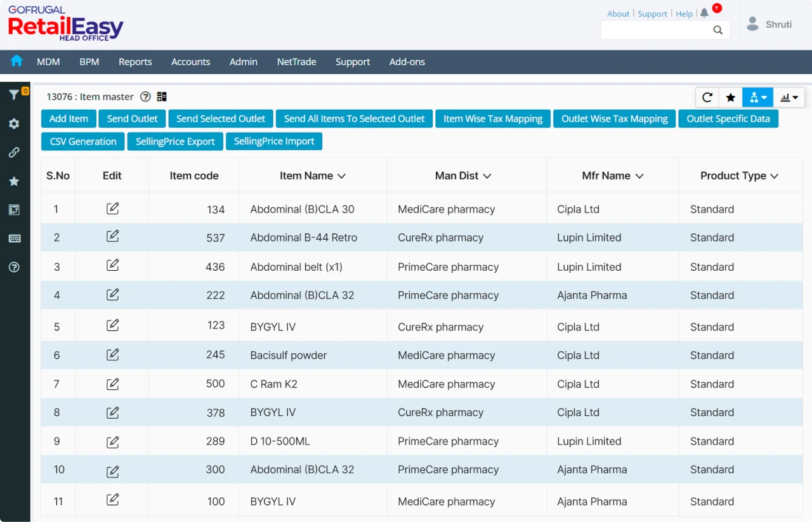The height and width of the screenshot is (522, 812).
Task: Mark Item master screen as favorite
Action: [x=731, y=97]
